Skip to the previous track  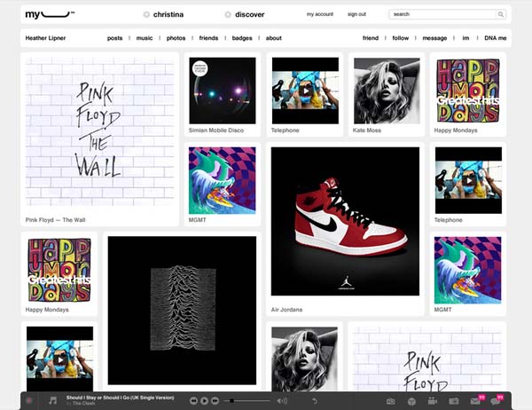point(193,401)
